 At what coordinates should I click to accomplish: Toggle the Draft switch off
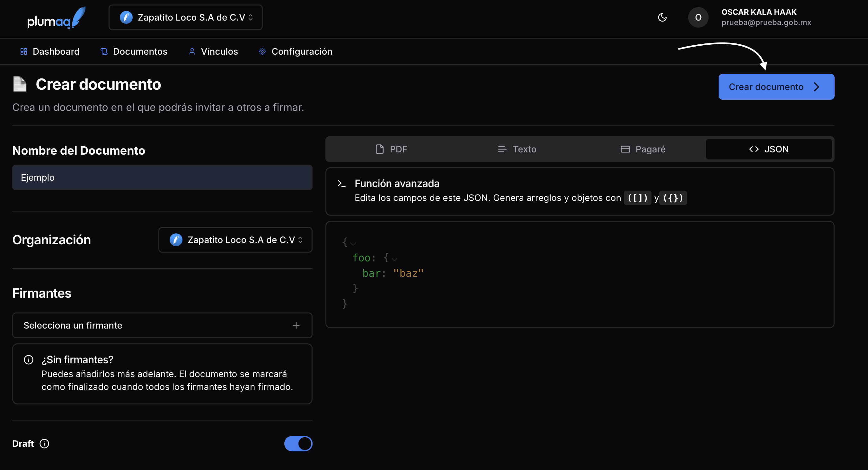point(298,444)
